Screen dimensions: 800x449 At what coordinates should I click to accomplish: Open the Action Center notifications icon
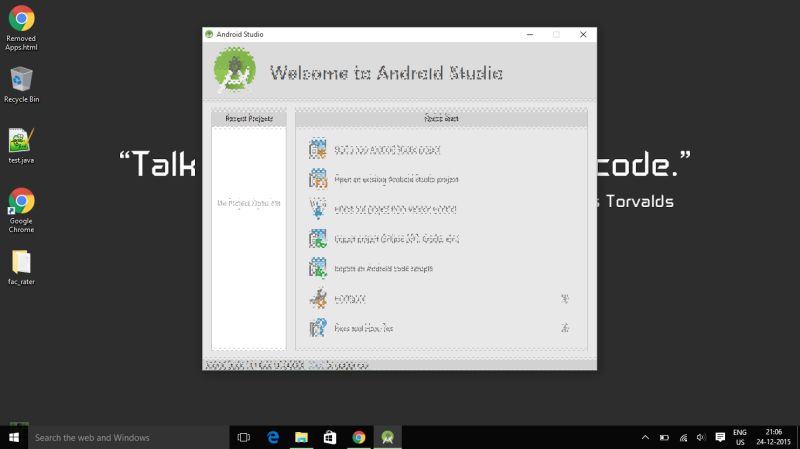pyautogui.click(x=720, y=437)
